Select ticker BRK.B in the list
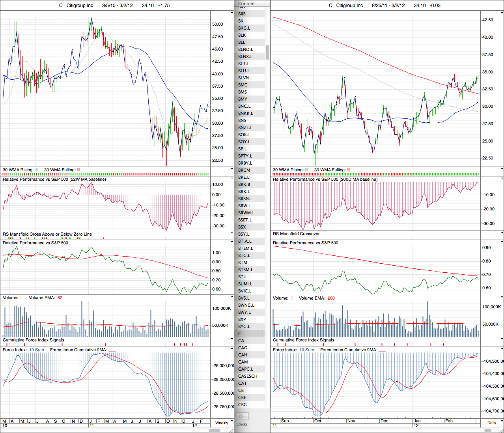 [244, 184]
